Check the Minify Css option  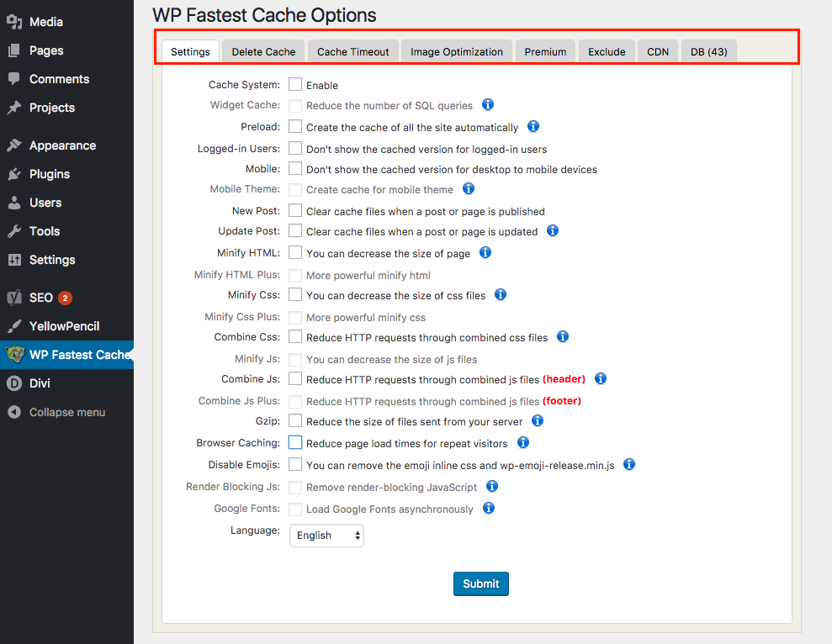295,295
